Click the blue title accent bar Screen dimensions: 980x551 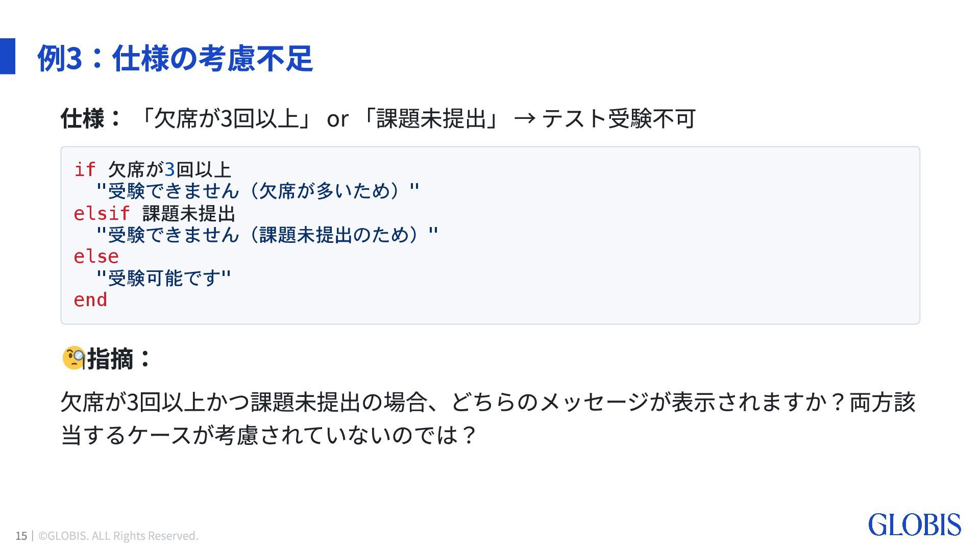(8, 56)
